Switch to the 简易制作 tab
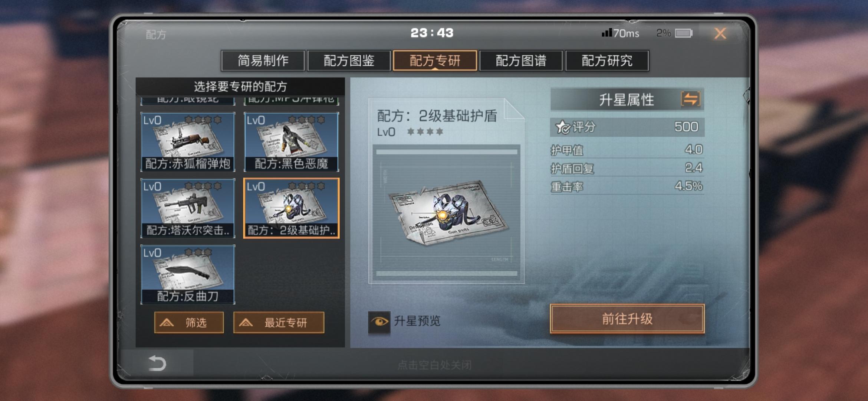 263,61
